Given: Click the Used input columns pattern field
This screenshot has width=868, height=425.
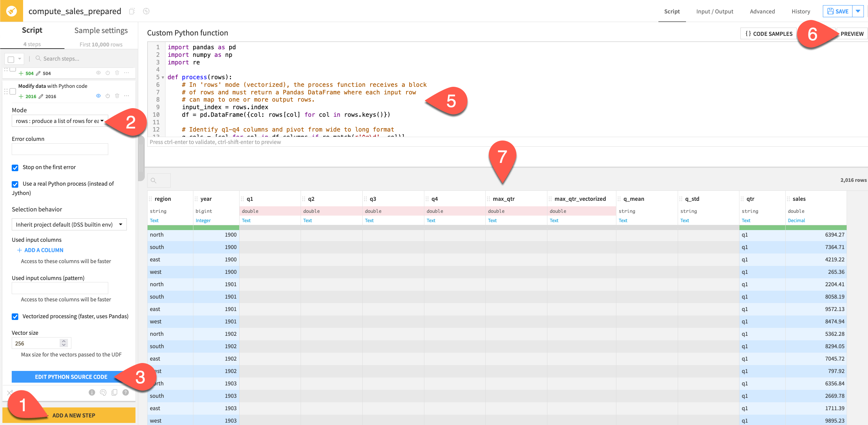Looking at the screenshot, I should click(x=60, y=288).
